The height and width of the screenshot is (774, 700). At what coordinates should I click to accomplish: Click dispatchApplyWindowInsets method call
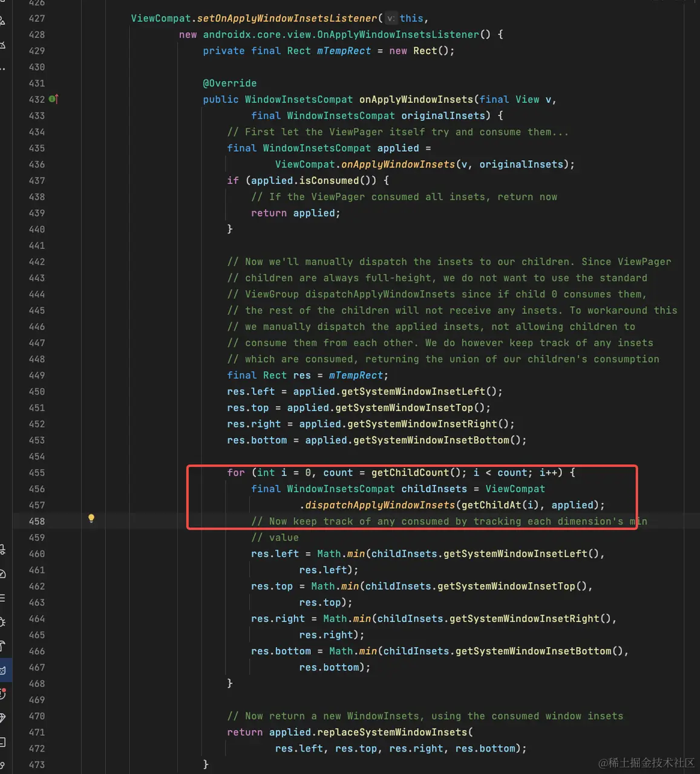380,505
